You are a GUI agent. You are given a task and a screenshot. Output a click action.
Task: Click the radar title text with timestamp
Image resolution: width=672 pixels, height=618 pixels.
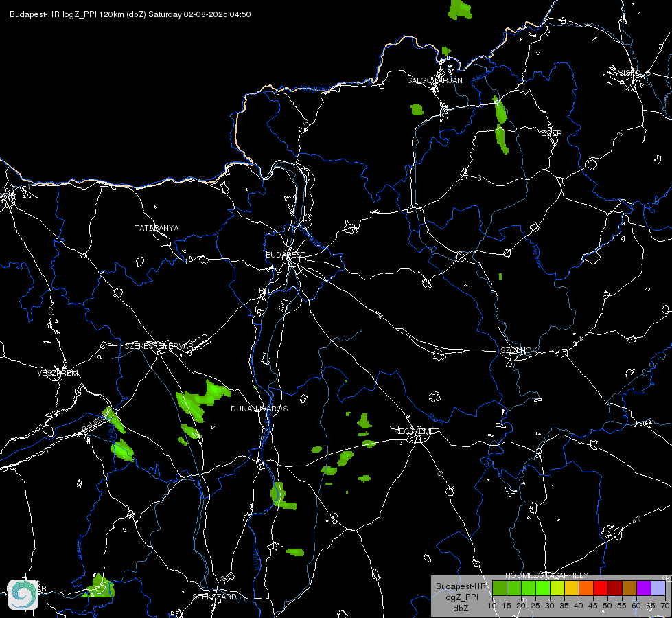(130, 14)
